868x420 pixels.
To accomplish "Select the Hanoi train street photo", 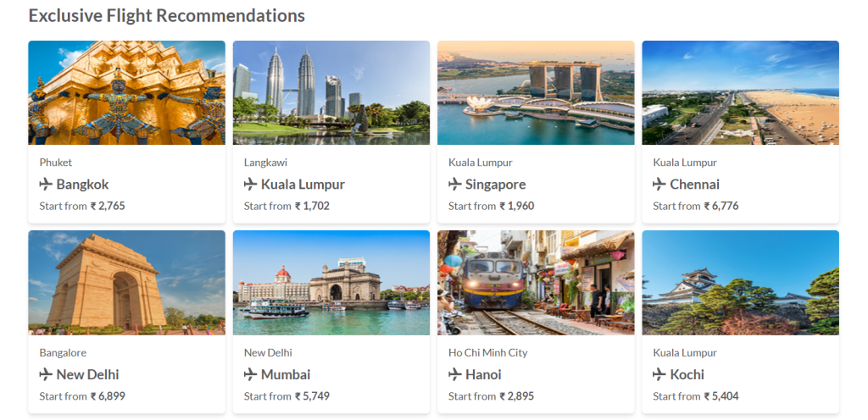I will (x=536, y=283).
